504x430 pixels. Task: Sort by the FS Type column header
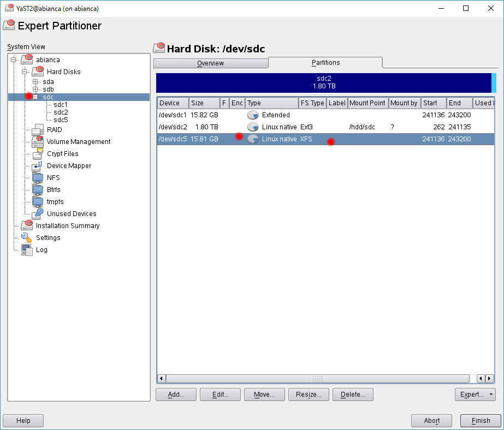(312, 103)
